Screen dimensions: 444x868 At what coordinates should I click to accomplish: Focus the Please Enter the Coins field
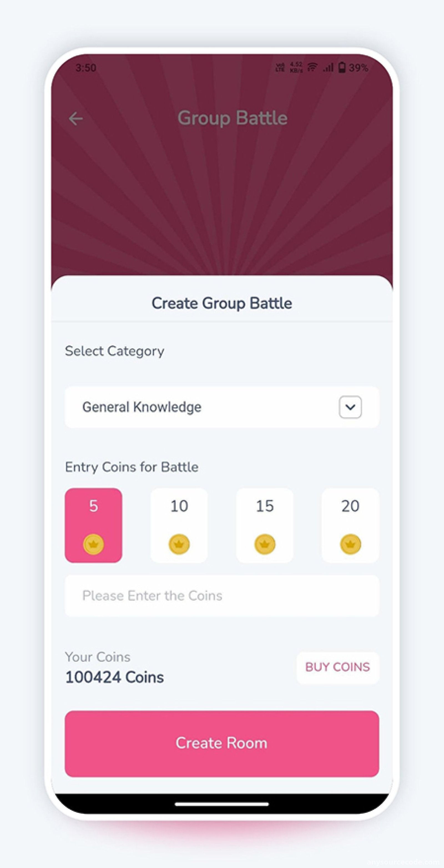coord(222,595)
